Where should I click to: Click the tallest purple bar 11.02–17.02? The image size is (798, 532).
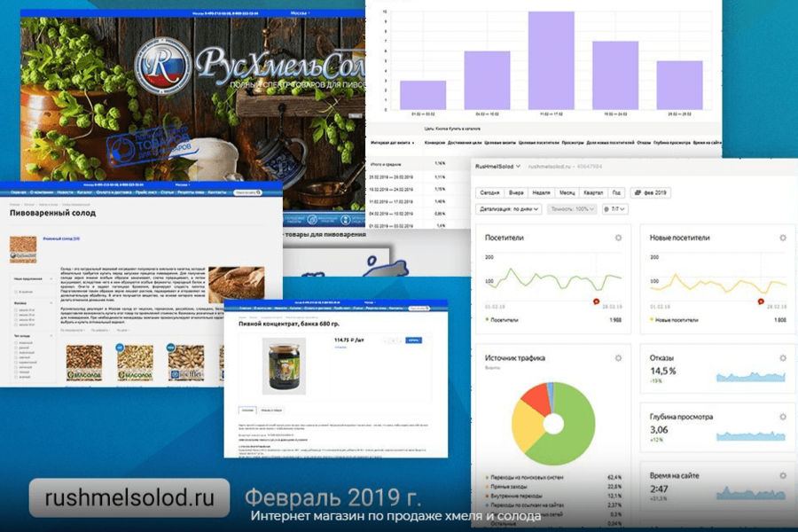tap(552, 60)
